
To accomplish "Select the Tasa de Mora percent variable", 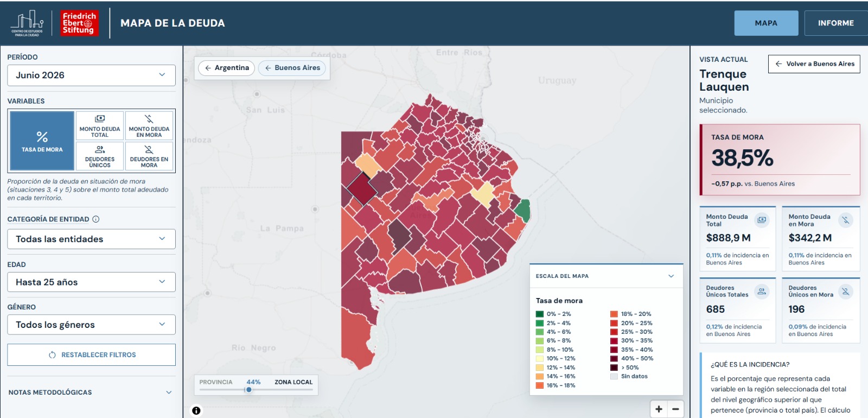I will (42, 141).
